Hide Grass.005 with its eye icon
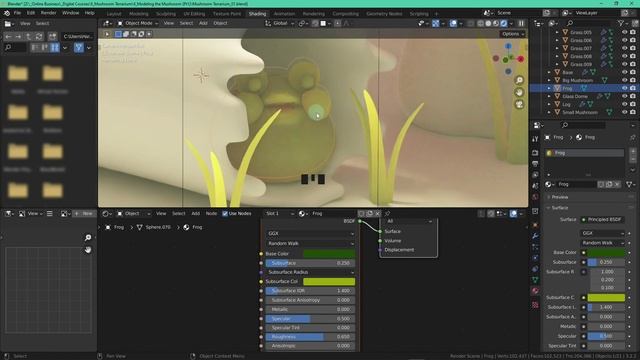The width and height of the screenshot is (640, 360). (x=624, y=32)
